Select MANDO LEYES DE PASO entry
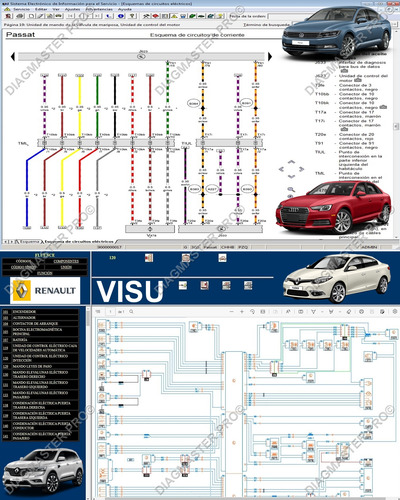The height and width of the screenshot is (500, 400). (41, 366)
